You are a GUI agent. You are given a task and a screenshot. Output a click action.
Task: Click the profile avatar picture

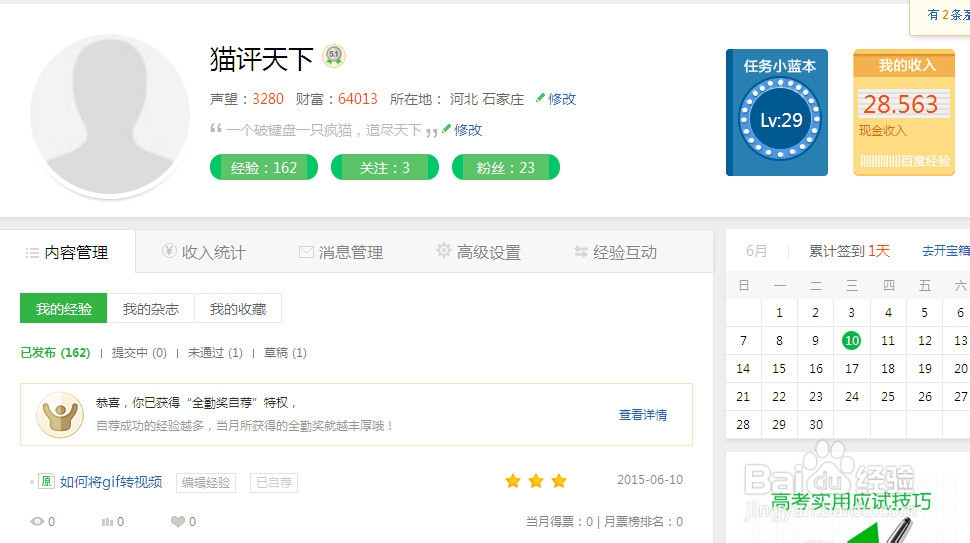(x=110, y=115)
